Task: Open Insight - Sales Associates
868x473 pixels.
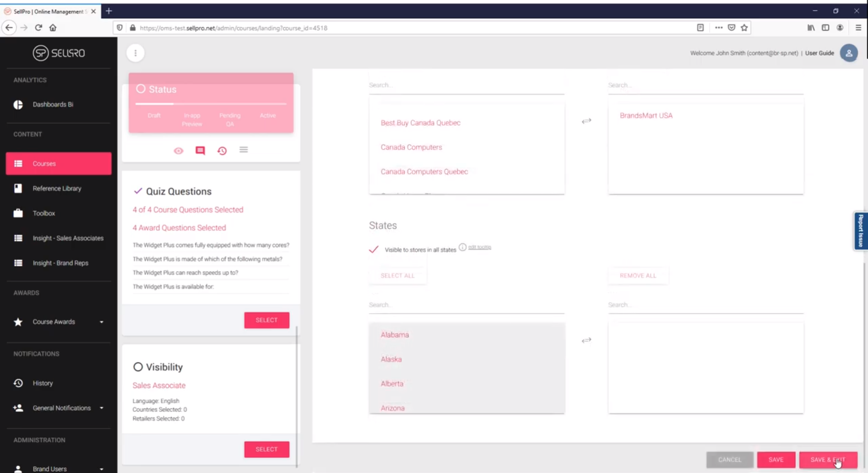Action: pos(59,238)
